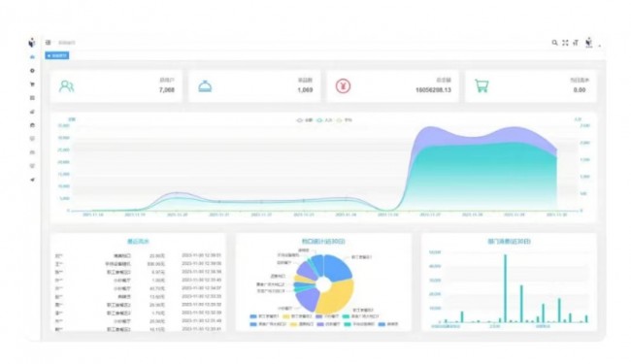The height and width of the screenshot is (364, 631).
Task: Toggle fullscreen mode icon in the header
Action: (x=565, y=43)
